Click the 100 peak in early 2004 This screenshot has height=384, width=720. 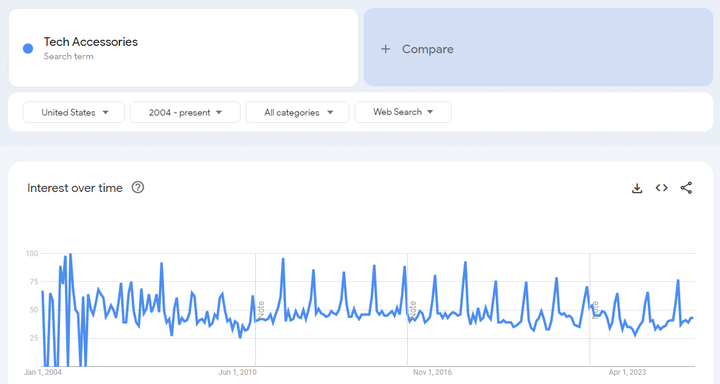coord(70,254)
